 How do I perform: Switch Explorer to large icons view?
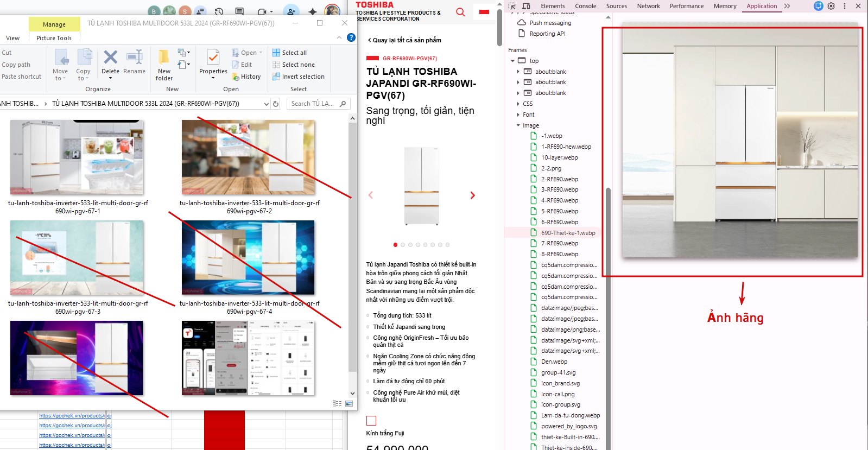(349, 404)
